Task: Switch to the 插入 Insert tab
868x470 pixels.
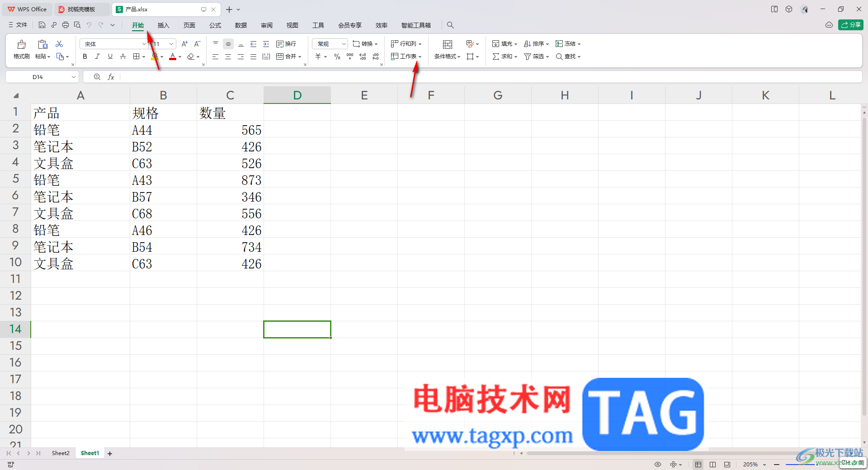Action: (x=163, y=25)
